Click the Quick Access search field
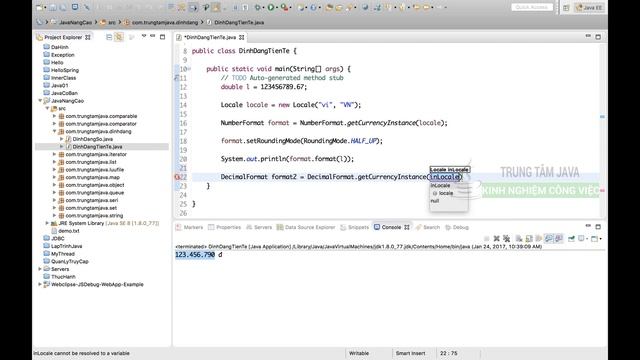 click(532, 7)
